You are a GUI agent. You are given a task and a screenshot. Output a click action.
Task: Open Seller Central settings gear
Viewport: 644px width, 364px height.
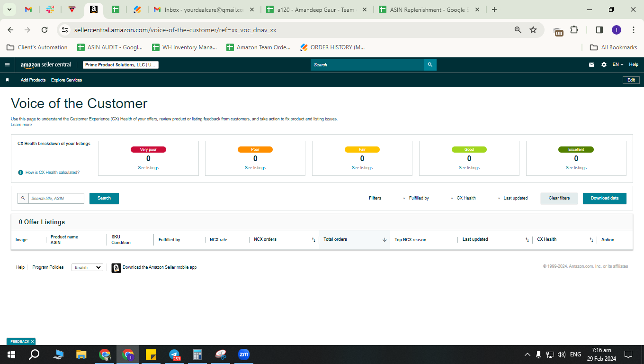click(x=604, y=65)
